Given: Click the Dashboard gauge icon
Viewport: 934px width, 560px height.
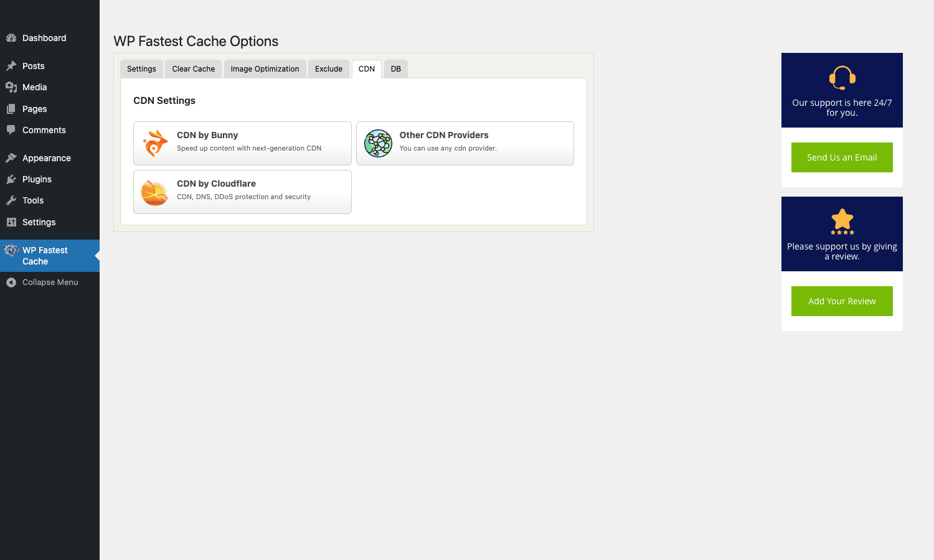Looking at the screenshot, I should pos(11,38).
